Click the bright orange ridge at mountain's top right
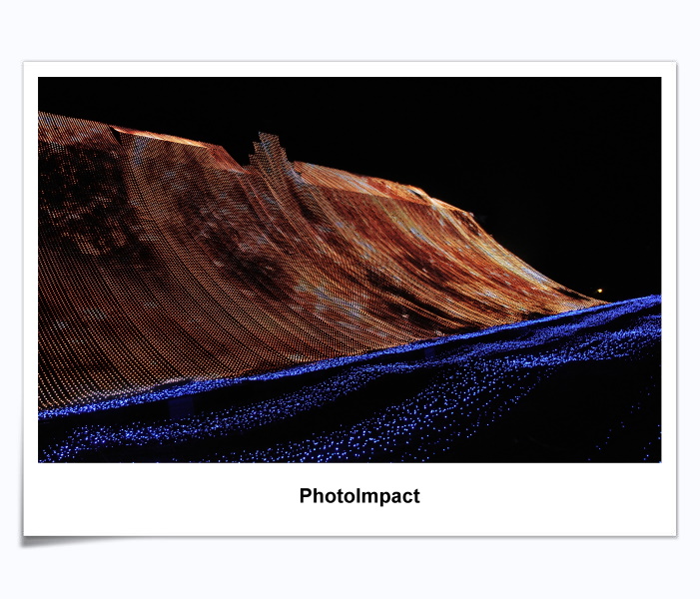Image resolution: width=700 pixels, height=599 pixels. [x=429, y=192]
